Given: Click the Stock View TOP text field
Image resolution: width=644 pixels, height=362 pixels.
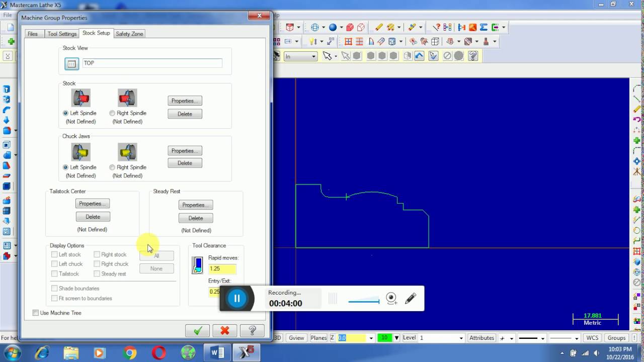Looking at the screenshot, I should (152, 63).
